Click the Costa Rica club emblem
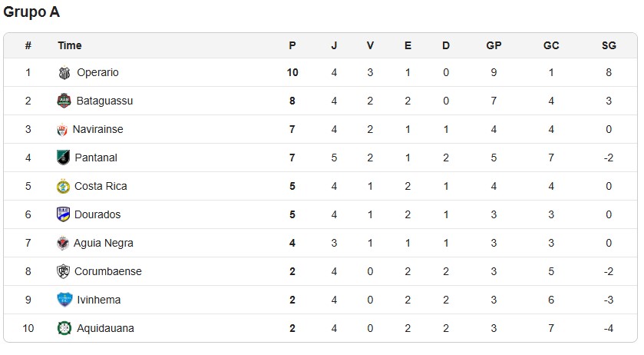 point(63,186)
